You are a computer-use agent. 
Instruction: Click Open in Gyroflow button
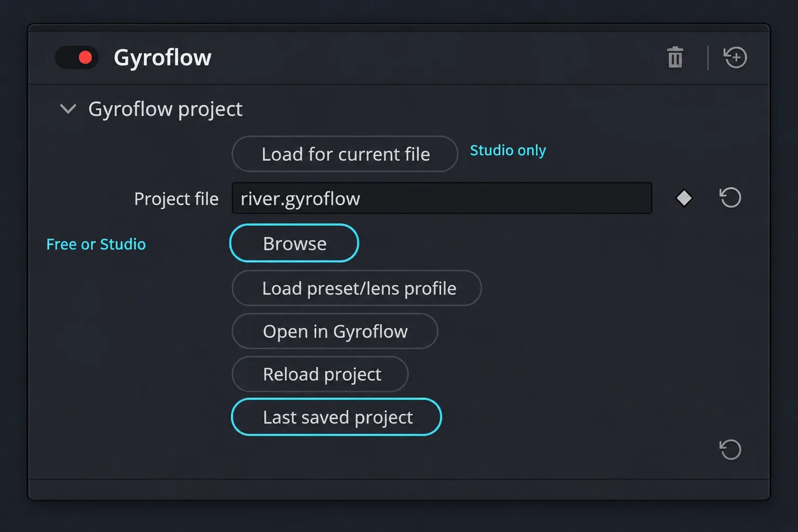[335, 331]
